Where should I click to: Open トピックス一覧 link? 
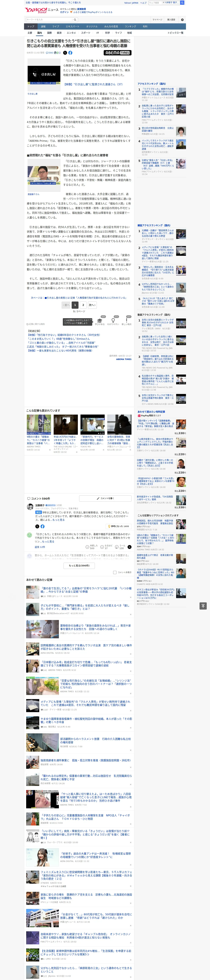click(x=175, y=33)
